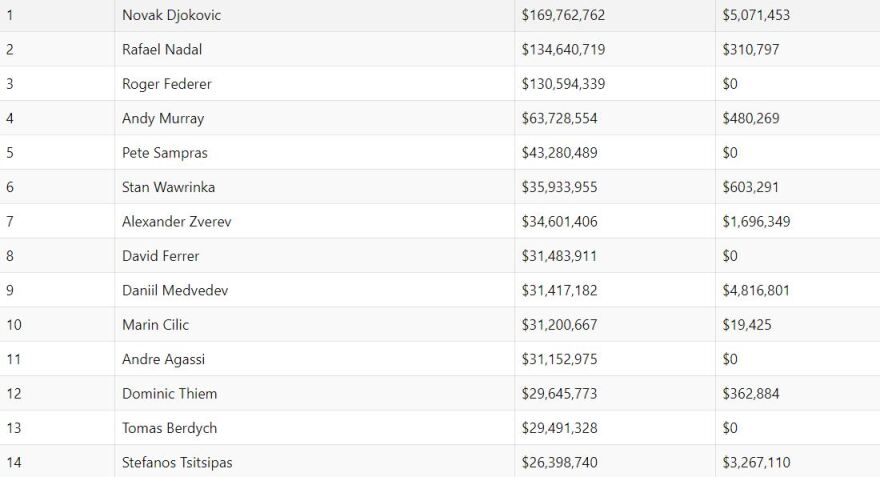Click the $169,762,762 earnings cell
The width and height of the screenshot is (880, 477).
563,15
